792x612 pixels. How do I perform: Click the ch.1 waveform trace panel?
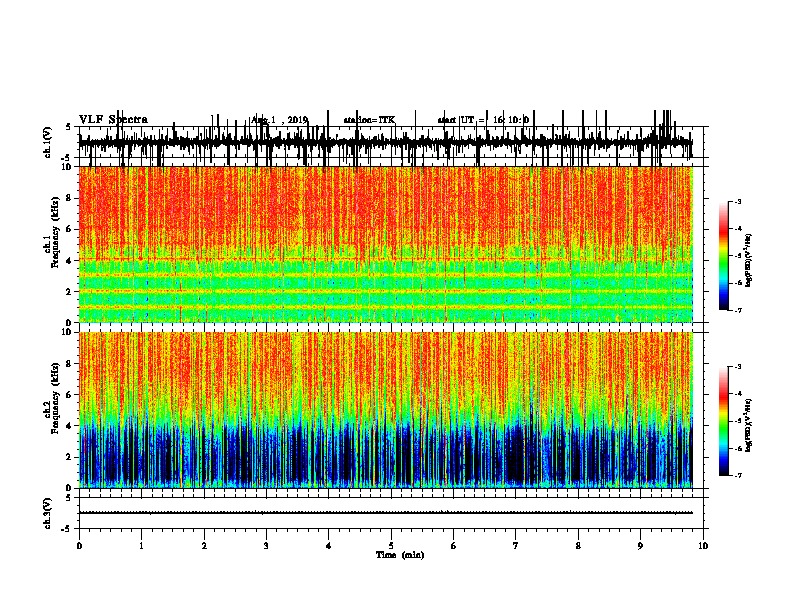tap(391, 142)
